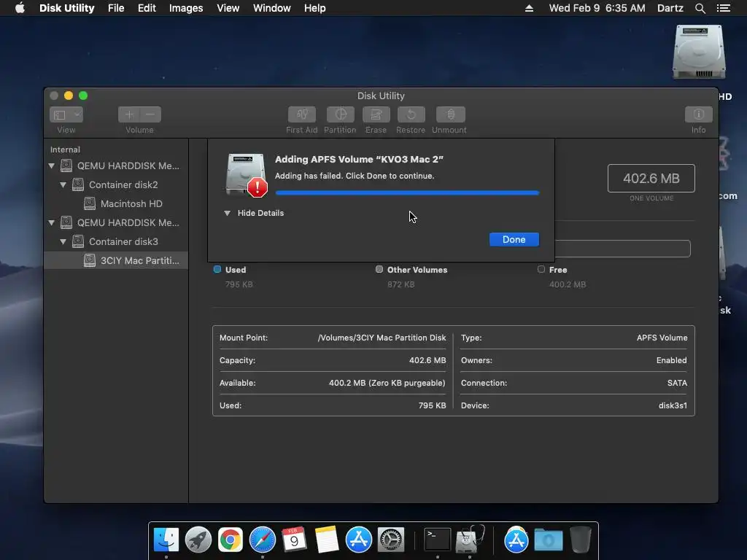Click the Dartz user name in menu bar
The image size is (747, 560).
click(x=670, y=8)
